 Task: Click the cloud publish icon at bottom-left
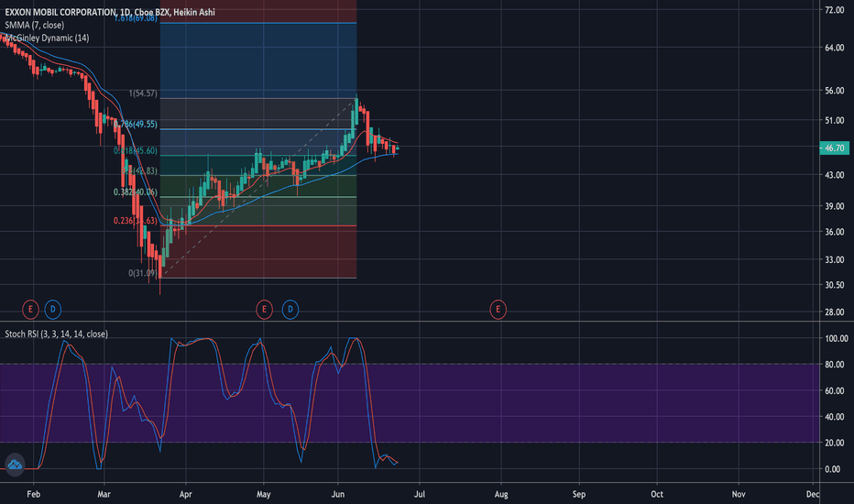15,465
